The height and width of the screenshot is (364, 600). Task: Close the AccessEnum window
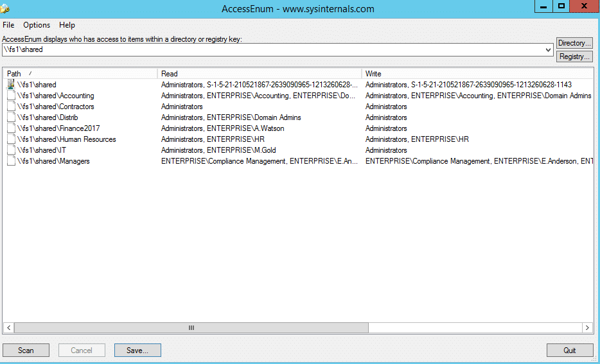coord(585,6)
